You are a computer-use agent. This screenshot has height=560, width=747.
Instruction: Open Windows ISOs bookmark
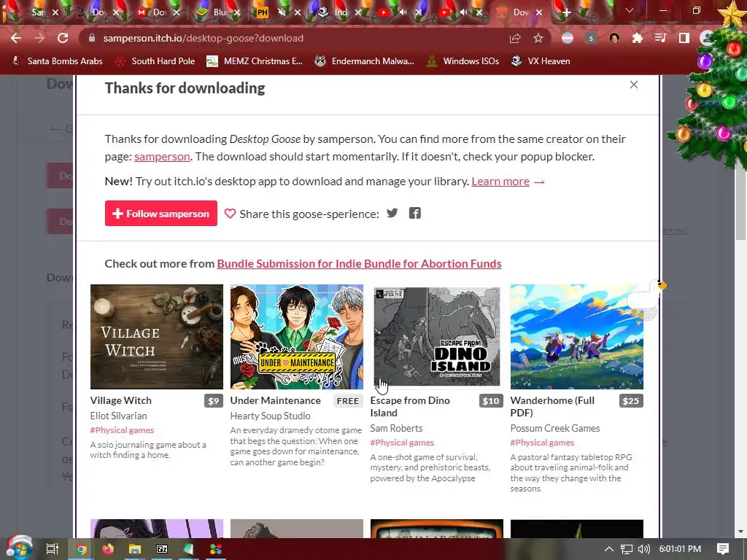pos(462,61)
